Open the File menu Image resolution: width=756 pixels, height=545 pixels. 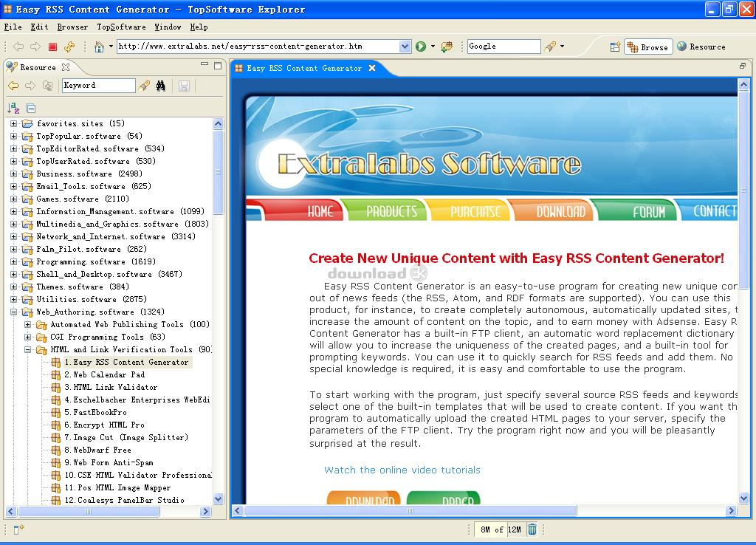click(13, 27)
